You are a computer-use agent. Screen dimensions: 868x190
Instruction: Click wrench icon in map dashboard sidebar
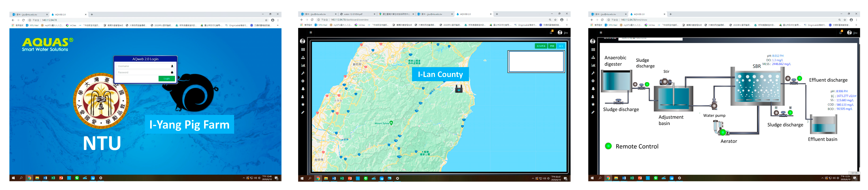click(x=303, y=73)
